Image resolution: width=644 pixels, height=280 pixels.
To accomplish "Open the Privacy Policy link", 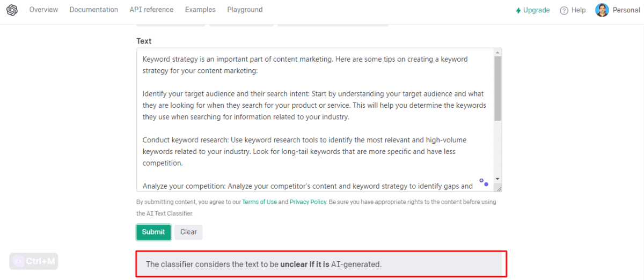I will point(308,202).
